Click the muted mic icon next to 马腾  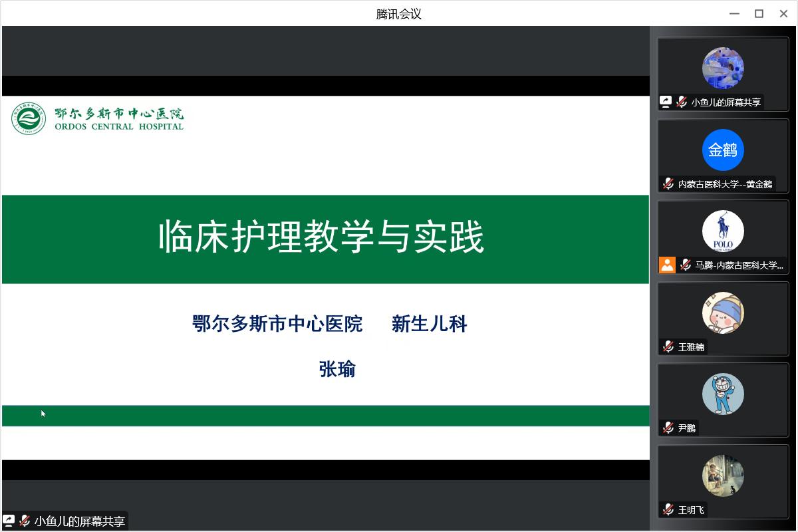tap(685, 265)
